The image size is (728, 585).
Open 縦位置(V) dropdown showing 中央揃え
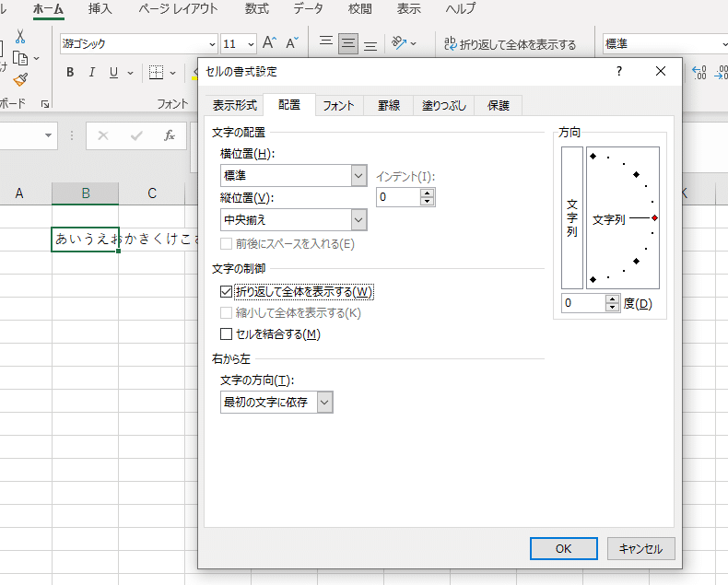(x=358, y=220)
